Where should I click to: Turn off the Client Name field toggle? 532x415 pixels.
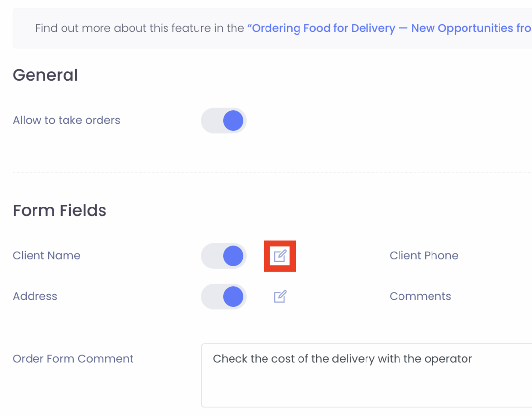[224, 256]
